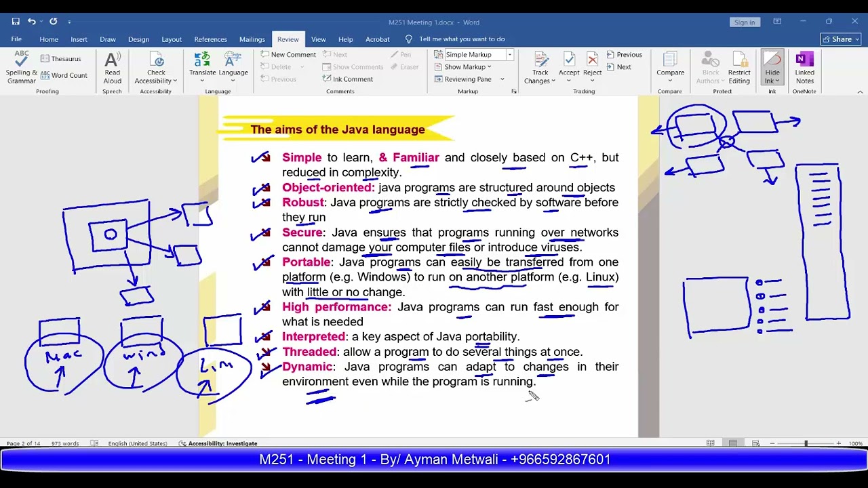
Task: Undo the last action
Action: tap(31, 22)
